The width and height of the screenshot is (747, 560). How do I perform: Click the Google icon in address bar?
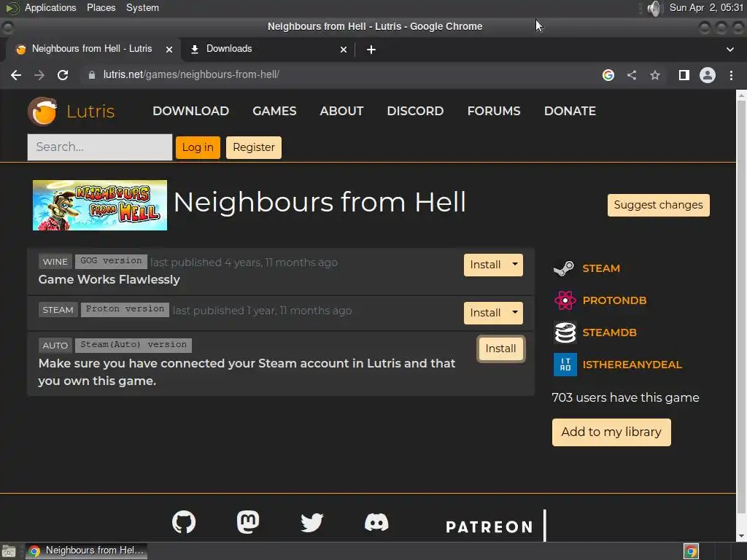click(608, 75)
